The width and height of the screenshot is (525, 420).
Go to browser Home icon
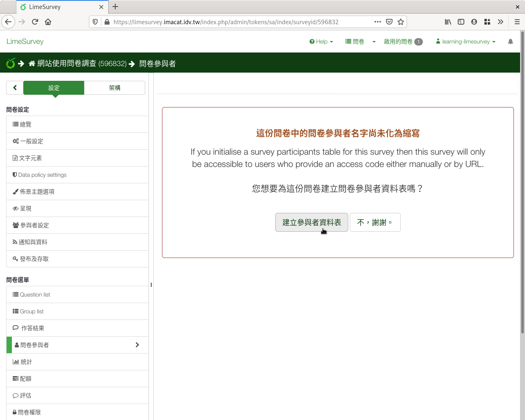pyautogui.click(x=48, y=22)
